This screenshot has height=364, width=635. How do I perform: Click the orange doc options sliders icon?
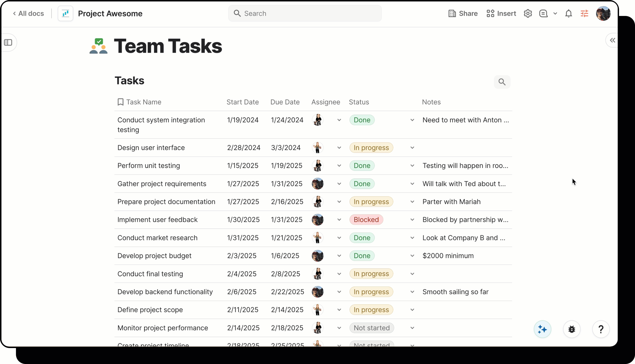pyautogui.click(x=584, y=14)
